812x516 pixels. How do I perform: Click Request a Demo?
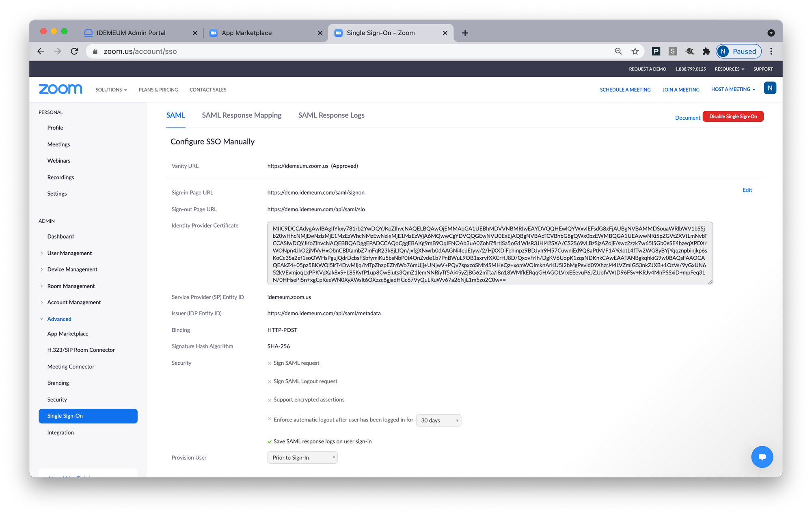pyautogui.click(x=648, y=69)
